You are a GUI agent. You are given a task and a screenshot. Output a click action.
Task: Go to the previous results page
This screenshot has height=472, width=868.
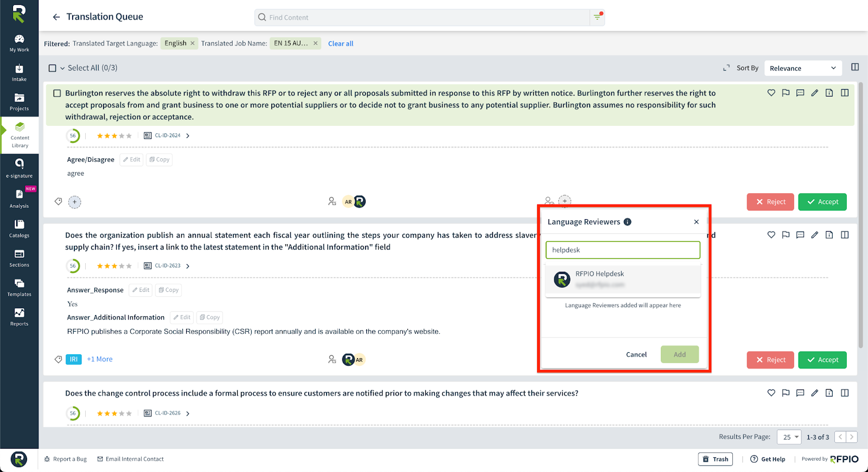(840, 437)
